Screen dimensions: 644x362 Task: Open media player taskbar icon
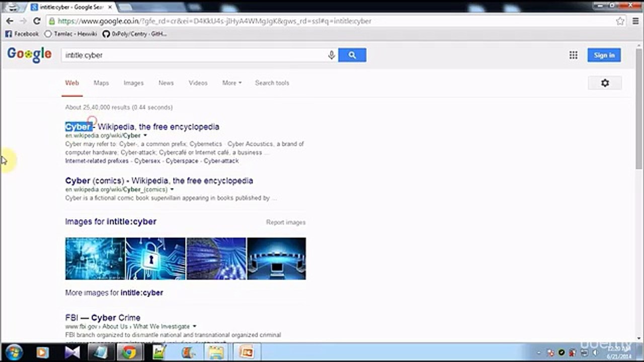point(43,352)
